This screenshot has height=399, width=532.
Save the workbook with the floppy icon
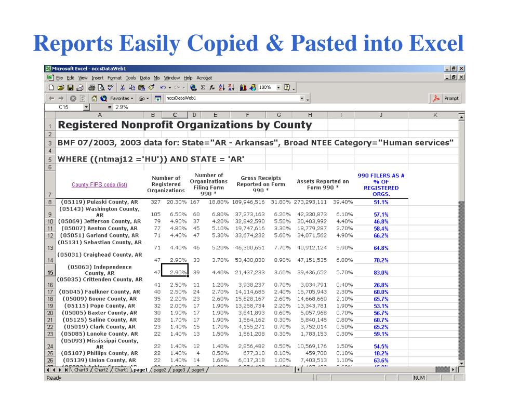pos(70,87)
